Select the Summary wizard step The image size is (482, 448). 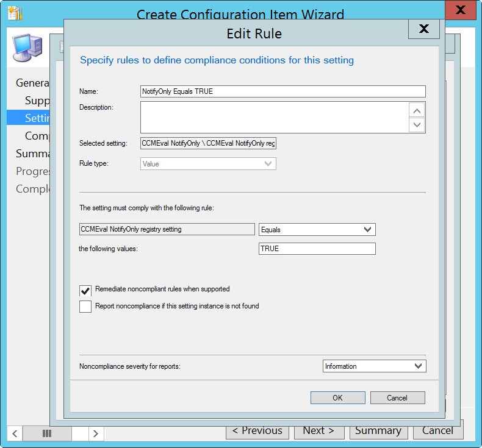32,153
